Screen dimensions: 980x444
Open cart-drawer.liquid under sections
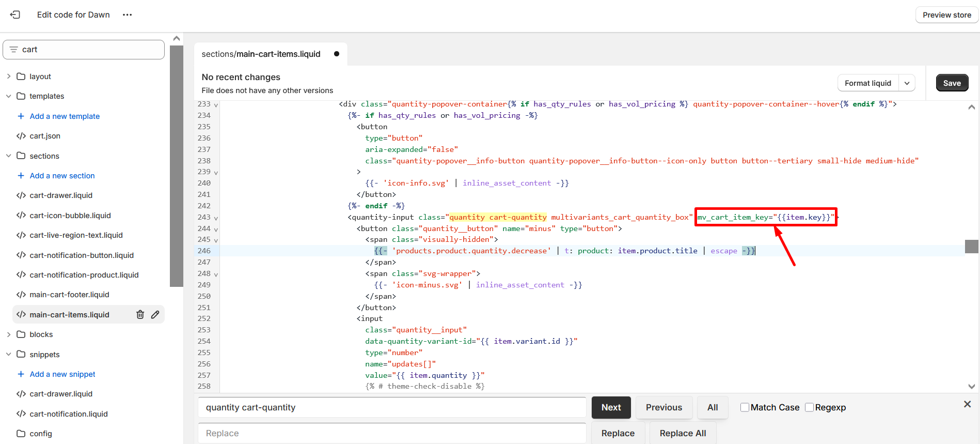click(x=61, y=195)
